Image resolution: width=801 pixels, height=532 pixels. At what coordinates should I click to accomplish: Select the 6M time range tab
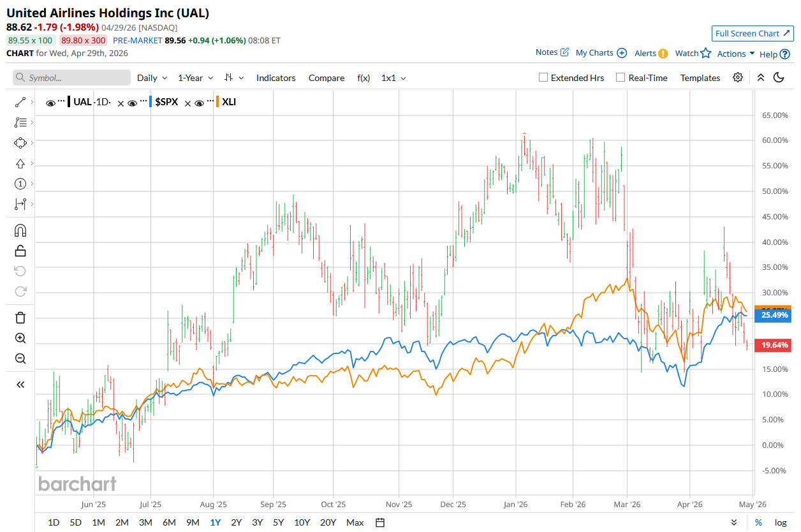pos(169,522)
